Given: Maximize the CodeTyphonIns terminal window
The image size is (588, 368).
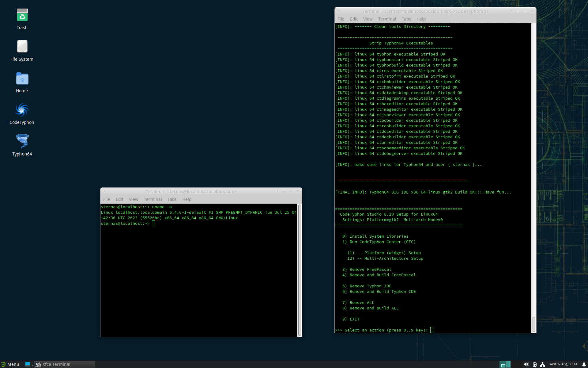Looking at the screenshot, I should click(x=525, y=11).
